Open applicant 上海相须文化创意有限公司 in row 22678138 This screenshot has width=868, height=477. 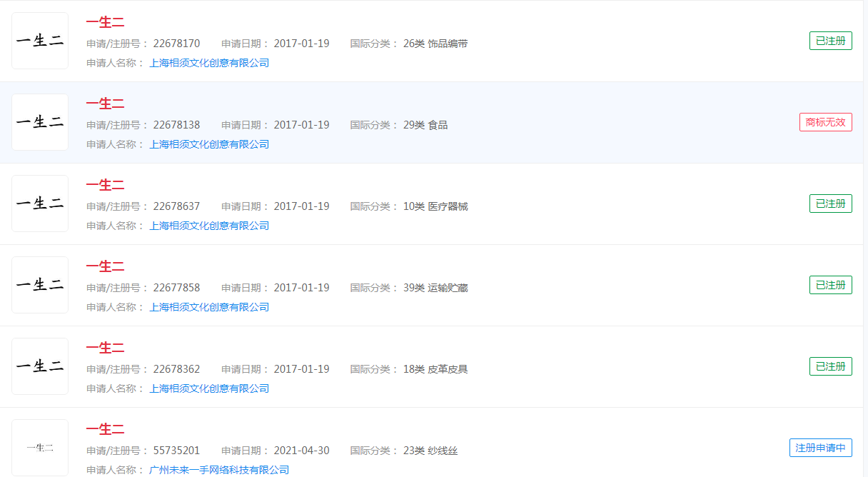(209, 144)
